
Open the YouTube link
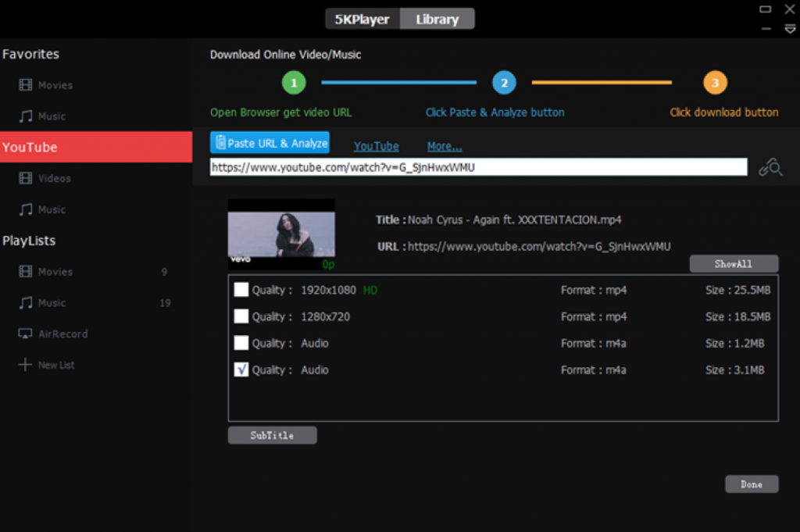376,146
